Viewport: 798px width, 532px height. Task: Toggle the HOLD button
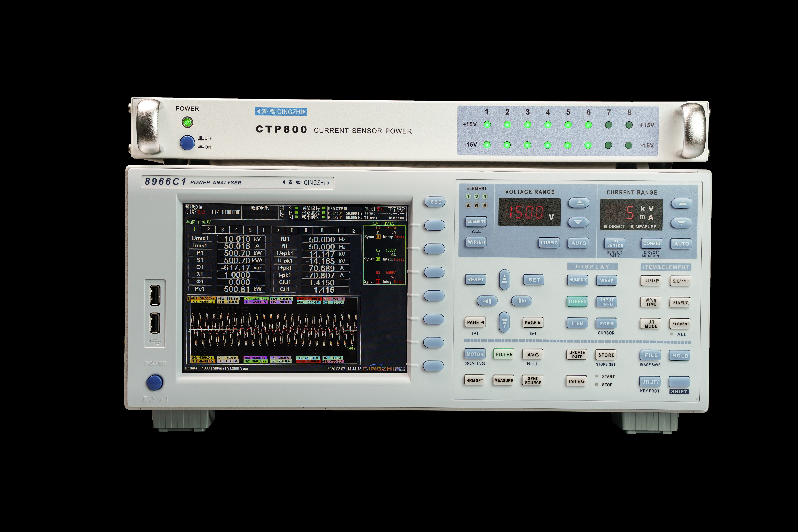680,356
